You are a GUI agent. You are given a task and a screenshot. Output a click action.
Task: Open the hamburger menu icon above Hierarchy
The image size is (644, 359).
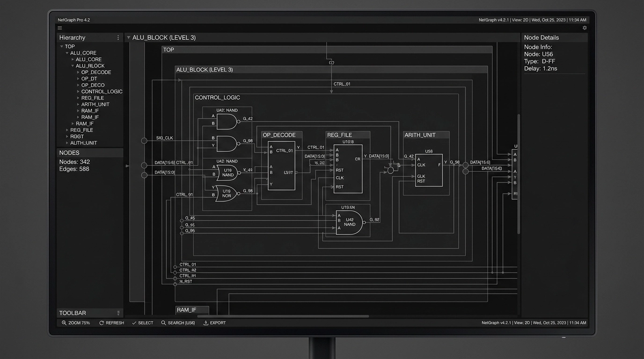[59, 28]
